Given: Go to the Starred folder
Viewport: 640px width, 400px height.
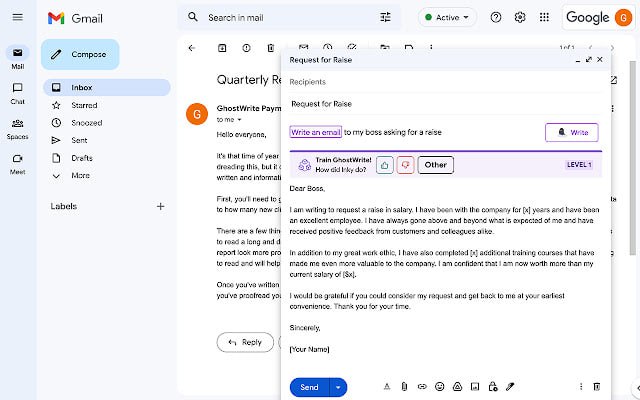Looking at the screenshot, I should (x=84, y=105).
